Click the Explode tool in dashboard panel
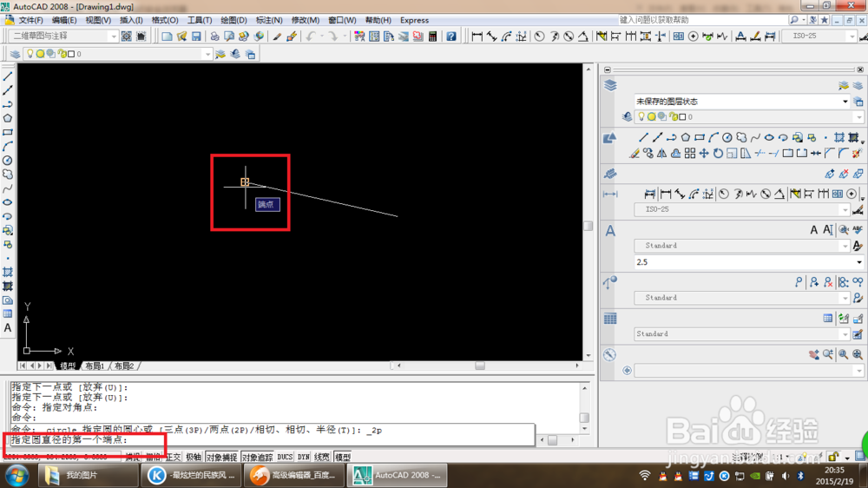The image size is (868, 488). coord(857,154)
